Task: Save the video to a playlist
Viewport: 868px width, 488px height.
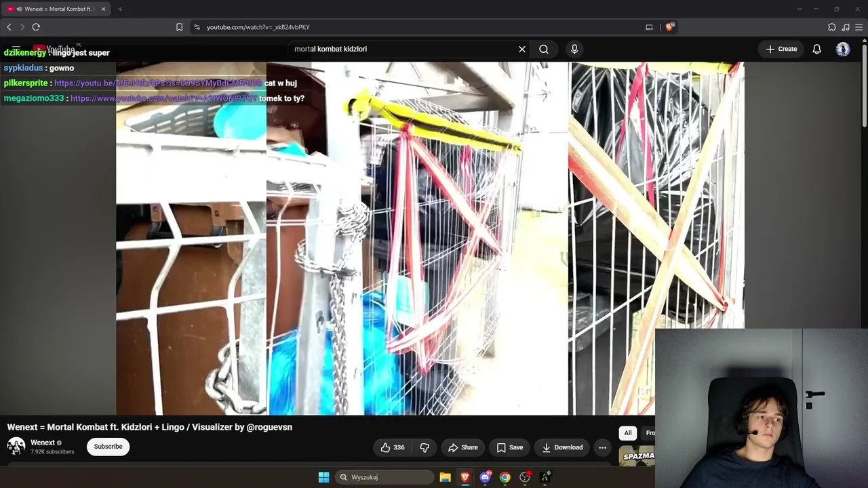Action: tap(509, 447)
